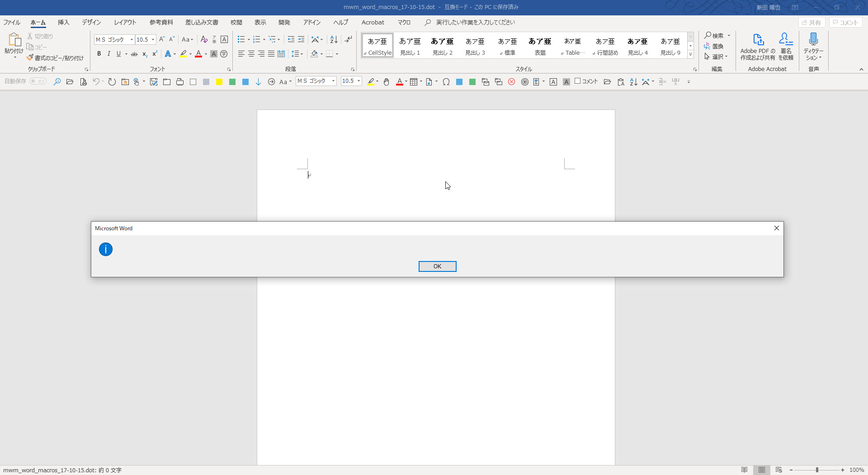
Task: Click the 置換 replace button
Action: tap(714, 46)
